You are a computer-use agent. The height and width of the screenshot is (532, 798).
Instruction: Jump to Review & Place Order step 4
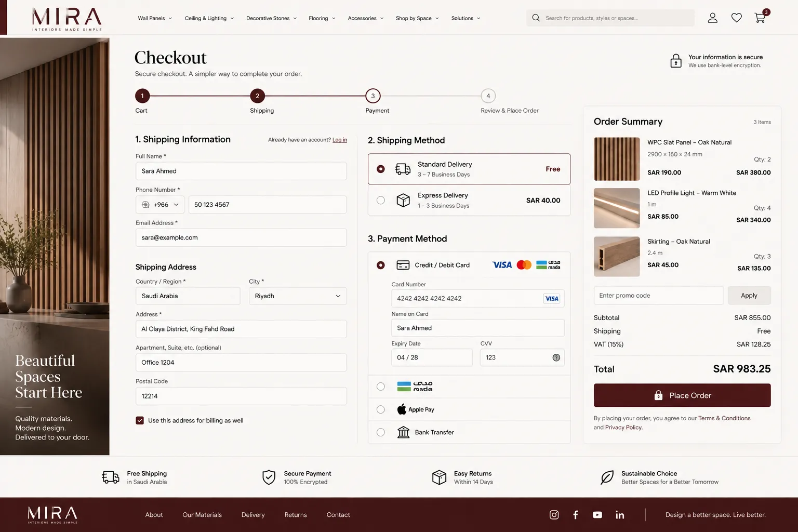coord(488,96)
